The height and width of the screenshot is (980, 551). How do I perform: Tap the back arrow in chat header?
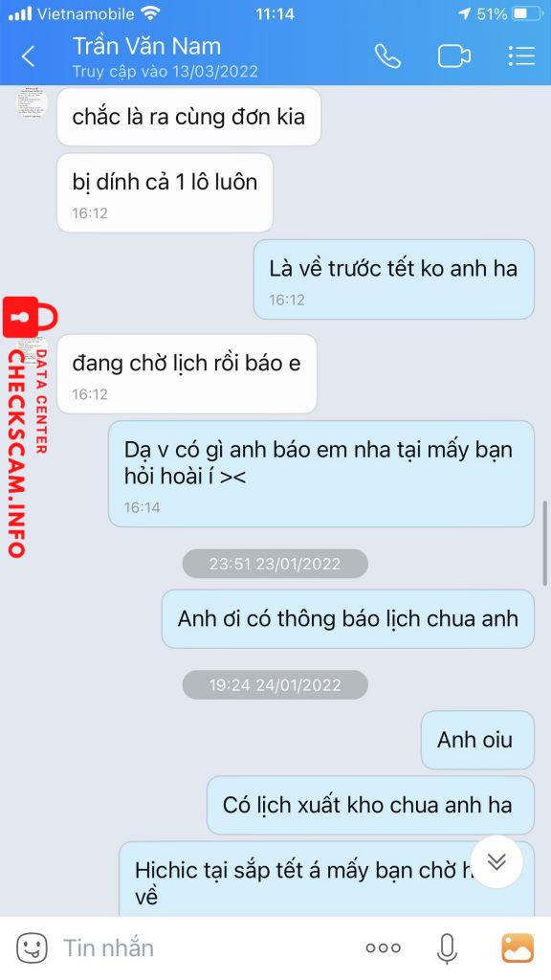pyautogui.click(x=28, y=56)
